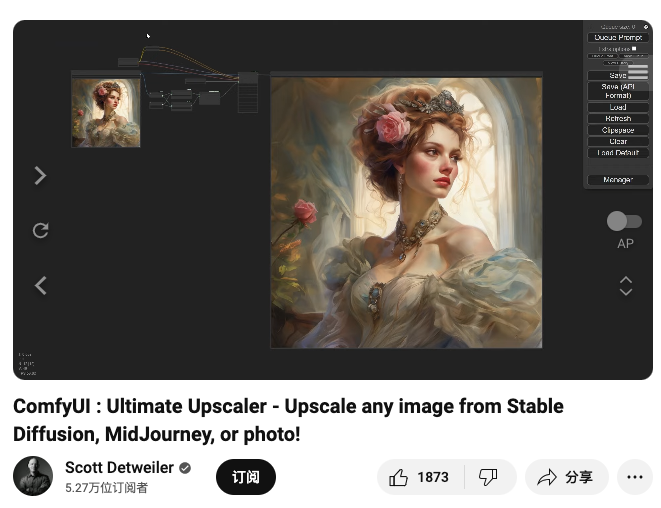This screenshot has width=661, height=508.
Task: Click the thumbs-up like icon
Action: point(398,477)
